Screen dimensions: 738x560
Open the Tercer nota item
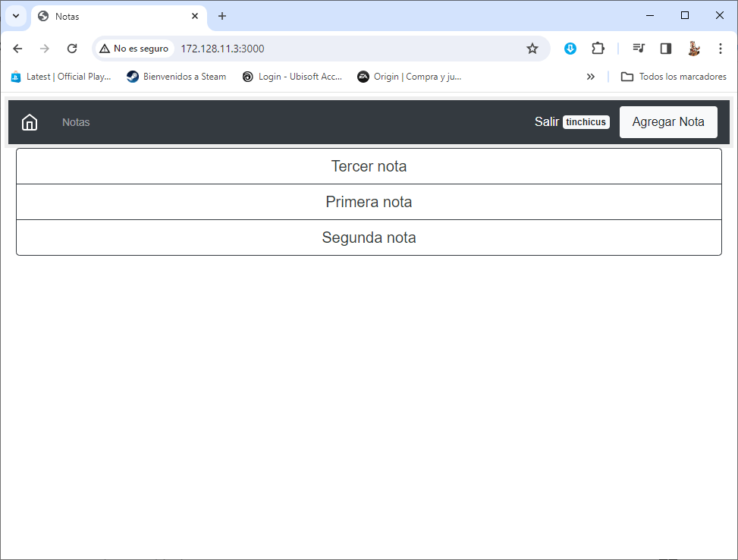point(369,166)
